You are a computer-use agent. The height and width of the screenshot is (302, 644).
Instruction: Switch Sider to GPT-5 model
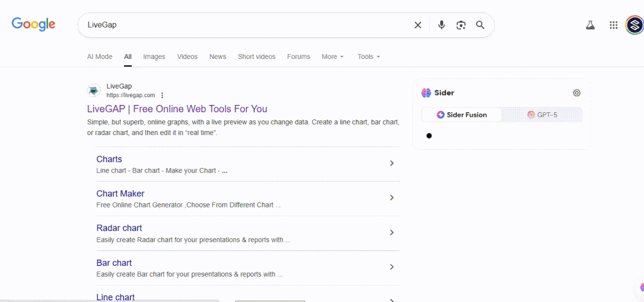click(x=542, y=115)
